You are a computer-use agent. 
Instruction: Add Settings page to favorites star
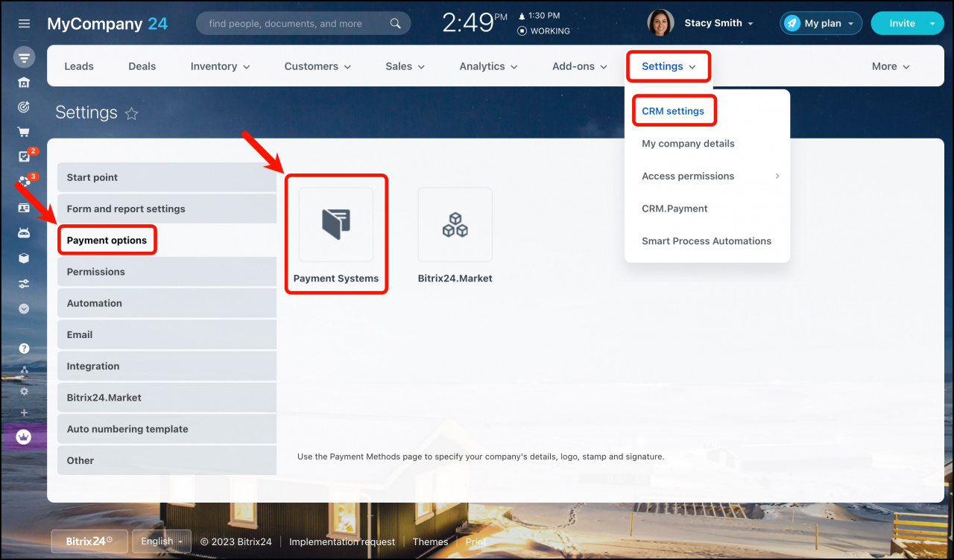[132, 113]
